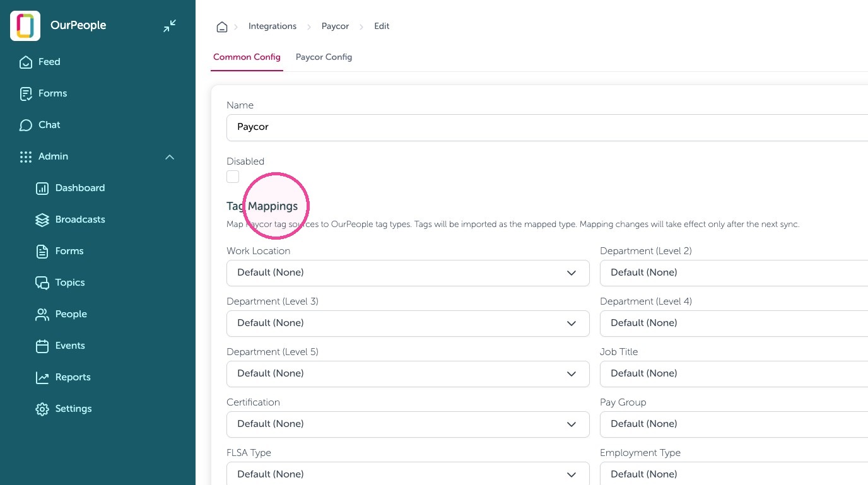
Task: Select the Broadcasts layers icon
Action: click(x=42, y=219)
